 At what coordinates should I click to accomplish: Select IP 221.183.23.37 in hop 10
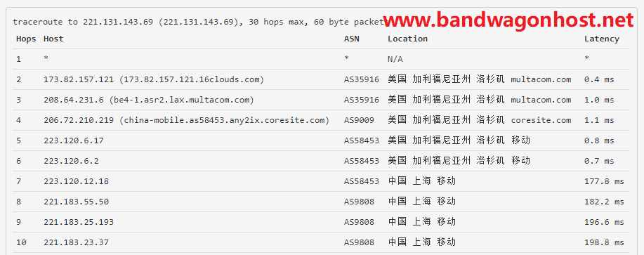76,242
